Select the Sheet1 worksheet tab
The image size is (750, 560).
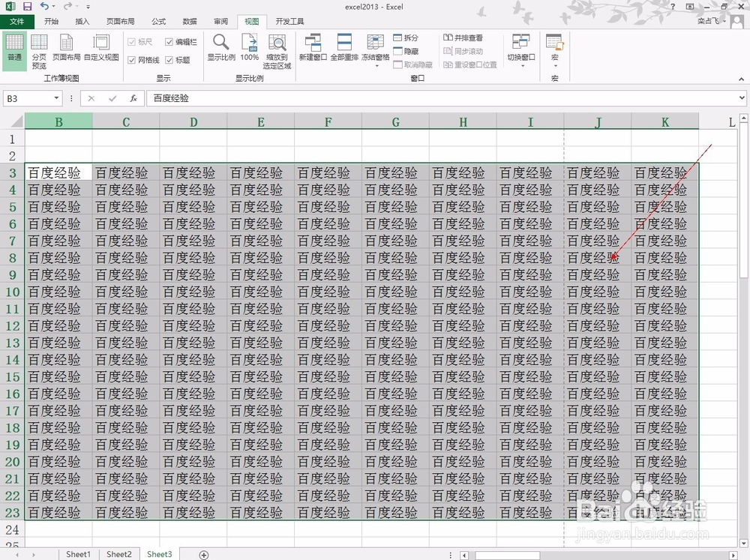[x=78, y=554]
